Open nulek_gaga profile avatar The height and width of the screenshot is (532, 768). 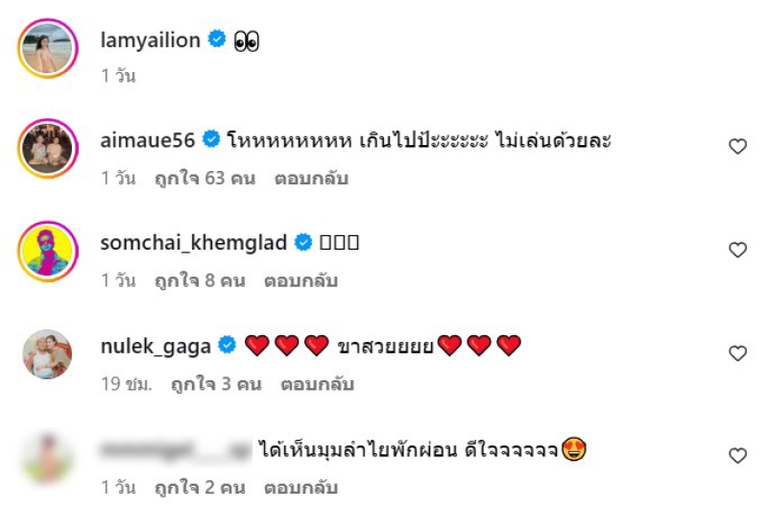click(x=47, y=354)
